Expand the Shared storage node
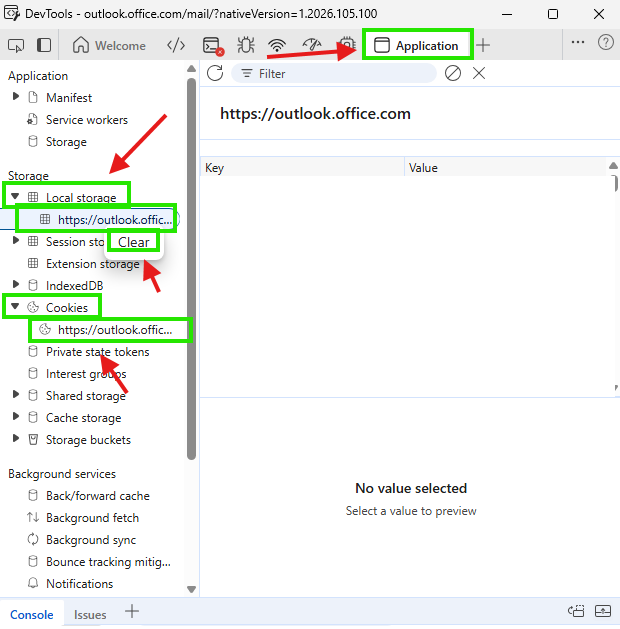 point(16,395)
